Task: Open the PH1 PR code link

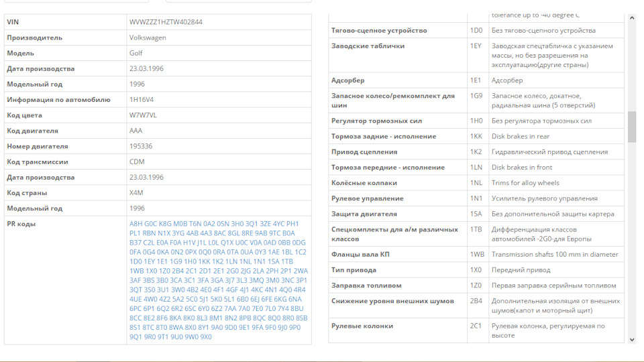Action: (x=292, y=224)
